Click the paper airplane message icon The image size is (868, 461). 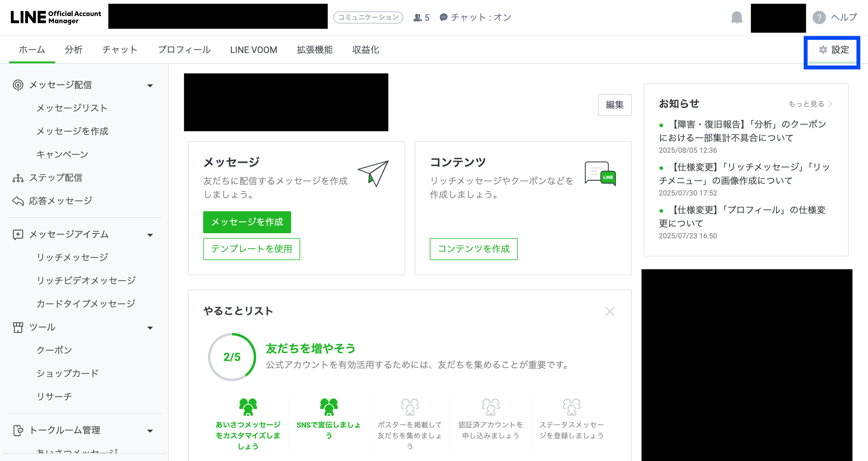373,173
